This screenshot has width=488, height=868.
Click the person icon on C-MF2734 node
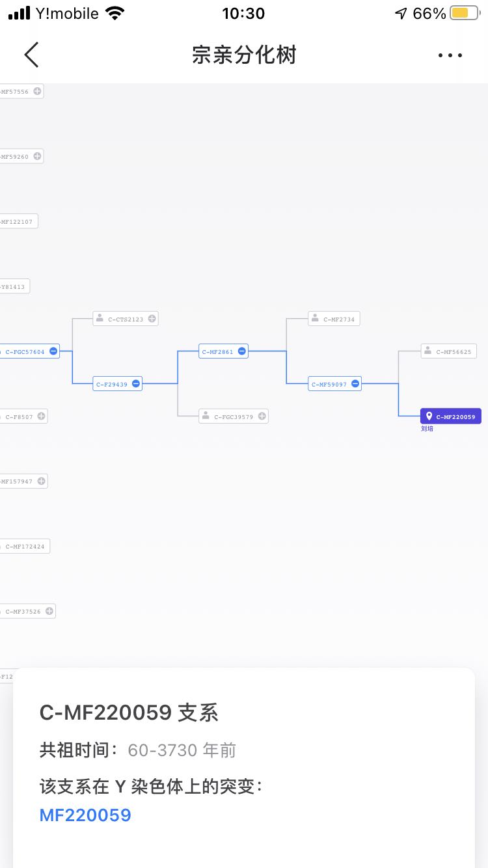(x=315, y=319)
